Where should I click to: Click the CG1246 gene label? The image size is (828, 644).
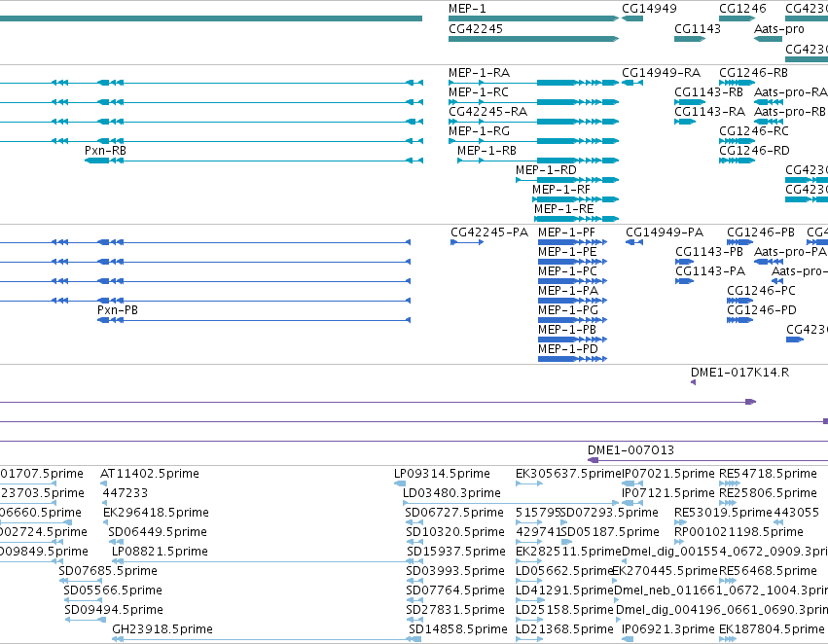point(742,9)
